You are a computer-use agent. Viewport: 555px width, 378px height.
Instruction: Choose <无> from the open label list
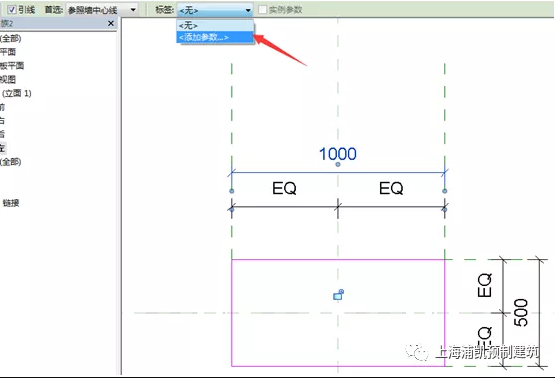coord(215,25)
